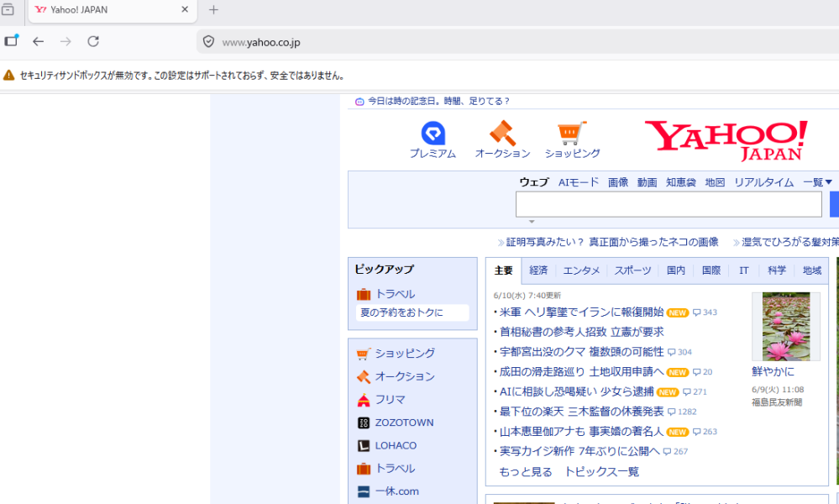Click the もっと見る link
This screenshot has height=504, width=839.
click(526, 472)
